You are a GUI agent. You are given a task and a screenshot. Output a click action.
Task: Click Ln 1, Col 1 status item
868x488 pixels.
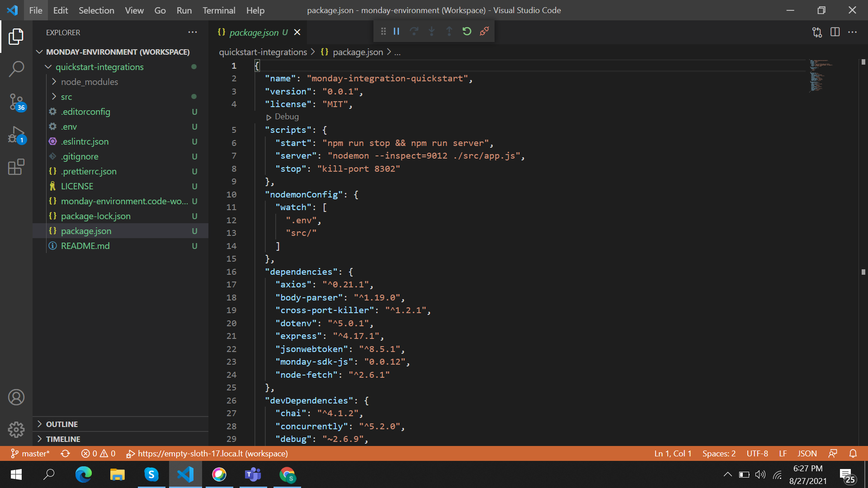pos(673,454)
